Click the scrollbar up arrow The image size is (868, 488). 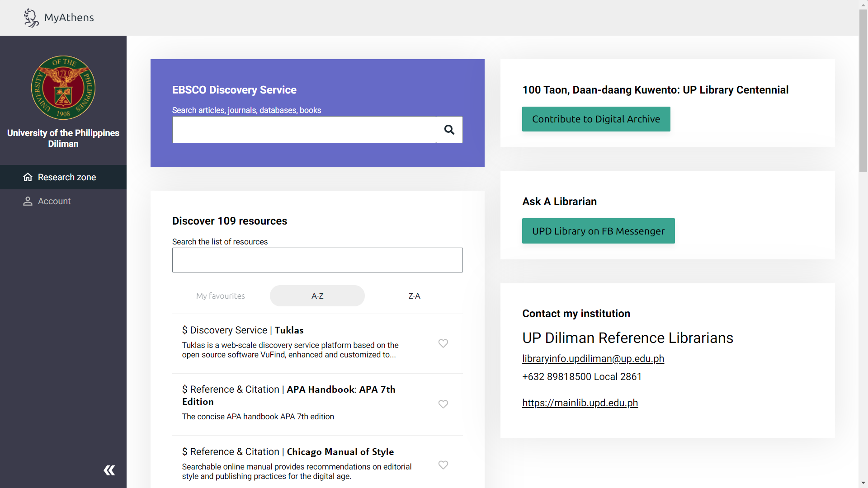pos(863,4)
